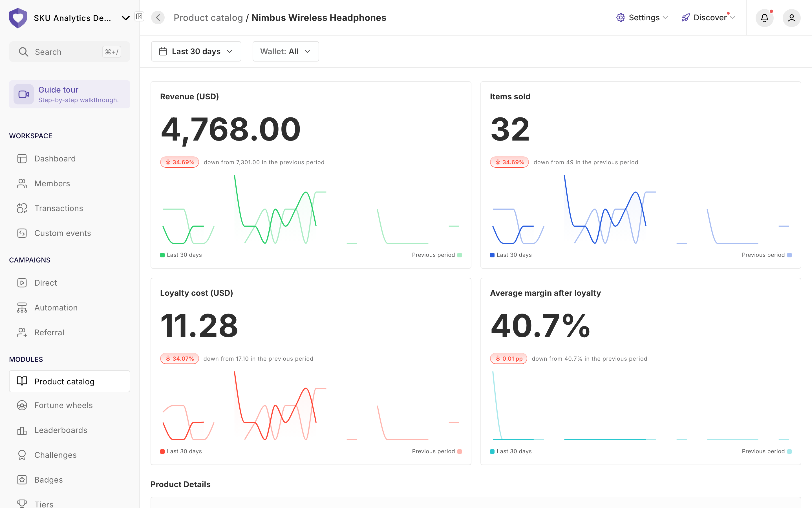Click the Automation flow icon

pyautogui.click(x=22, y=308)
